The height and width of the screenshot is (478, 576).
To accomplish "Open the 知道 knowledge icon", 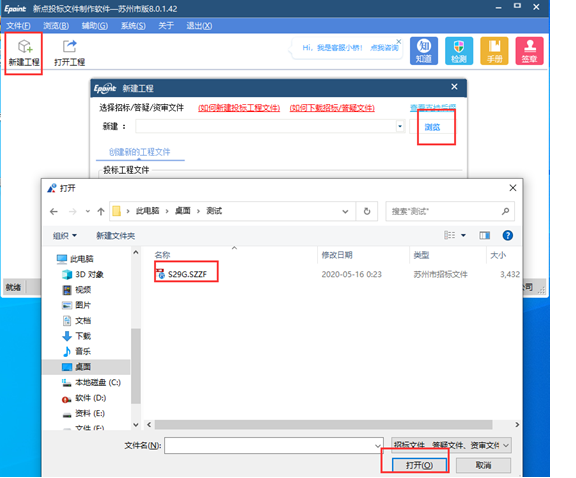I will pyautogui.click(x=424, y=51).
